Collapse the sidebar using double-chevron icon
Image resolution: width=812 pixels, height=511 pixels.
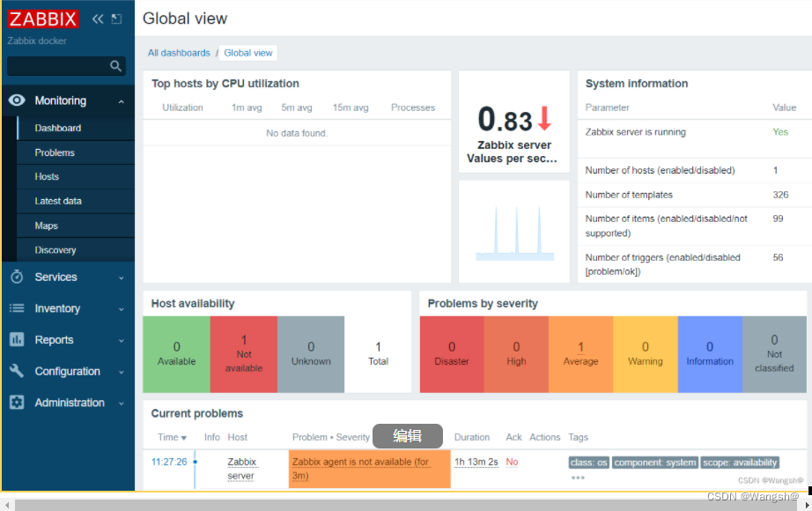(x=98, y=18)
